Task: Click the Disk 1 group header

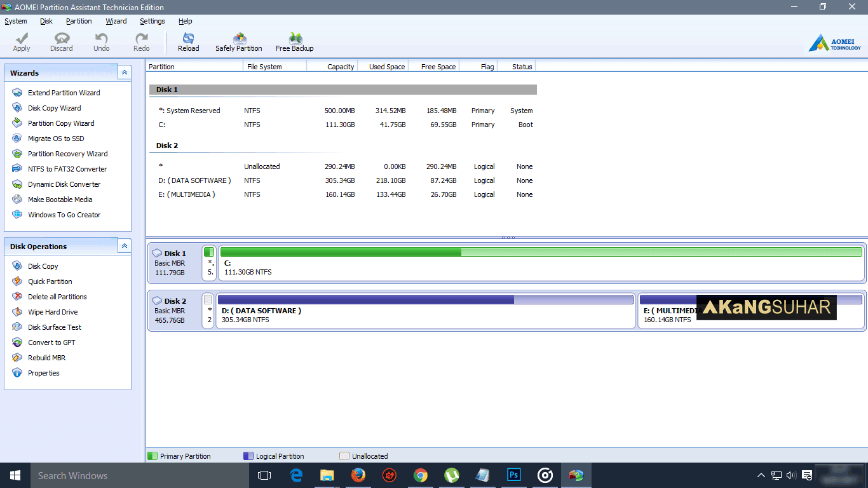Action: [343, 90]
